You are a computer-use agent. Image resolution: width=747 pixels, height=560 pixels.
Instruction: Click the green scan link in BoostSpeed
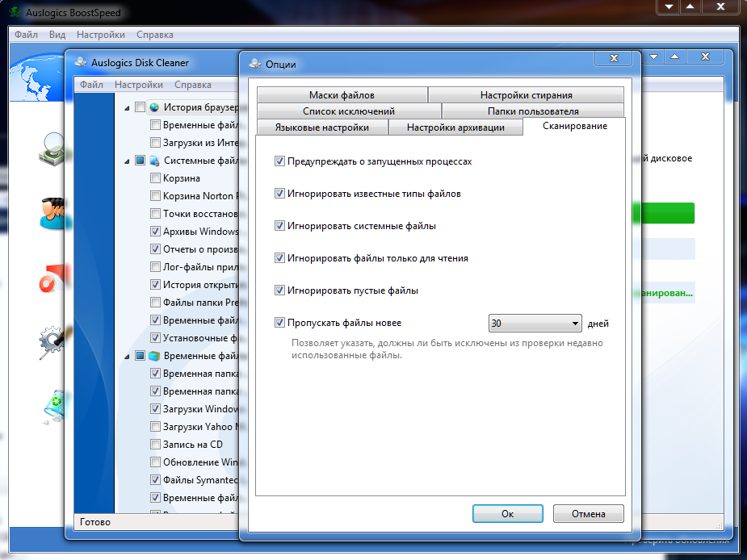[667, 293]
